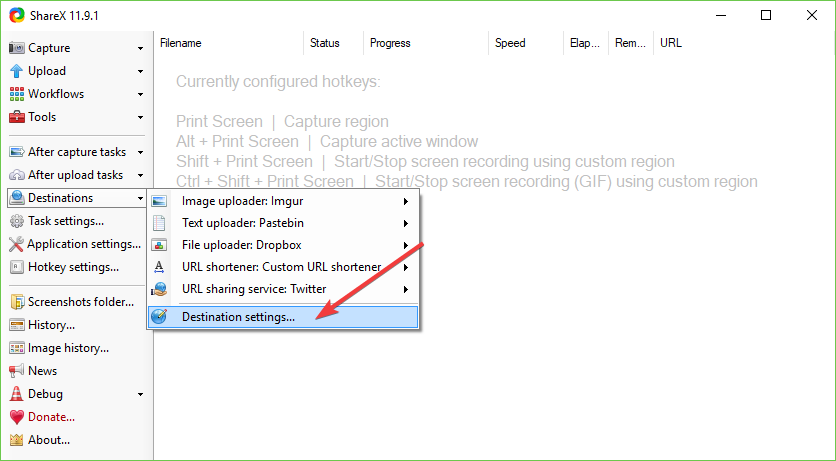Click the About crown icon
Image resolution: width=836 pixels, height=461 pixels.
point(17,440)
